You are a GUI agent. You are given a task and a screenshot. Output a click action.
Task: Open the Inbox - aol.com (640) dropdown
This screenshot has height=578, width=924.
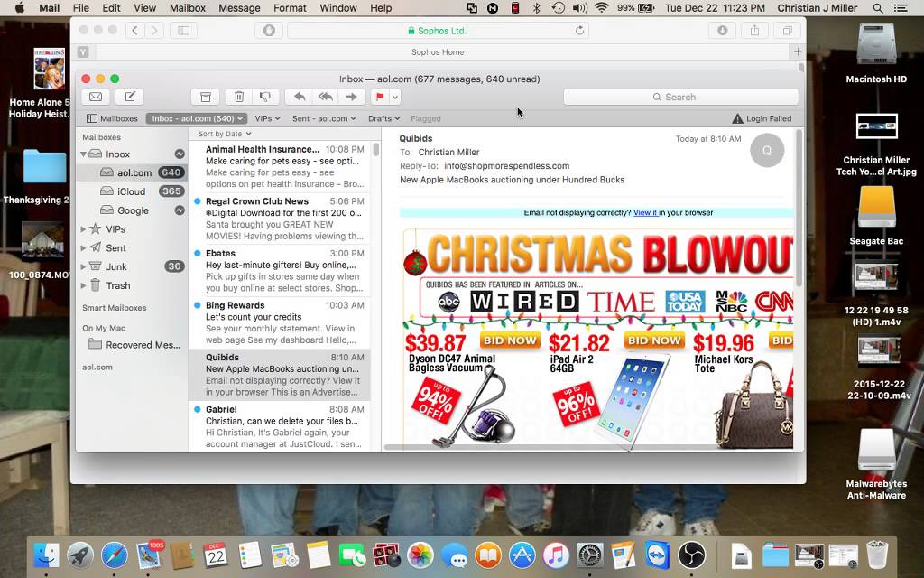[x=196, y=118]
